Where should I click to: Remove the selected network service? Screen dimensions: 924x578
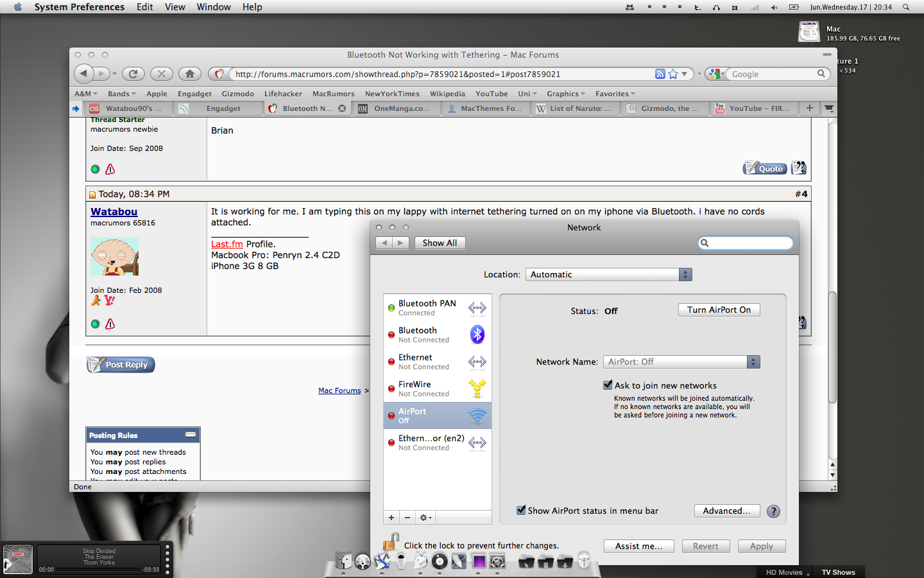click(x=407, y=518)
